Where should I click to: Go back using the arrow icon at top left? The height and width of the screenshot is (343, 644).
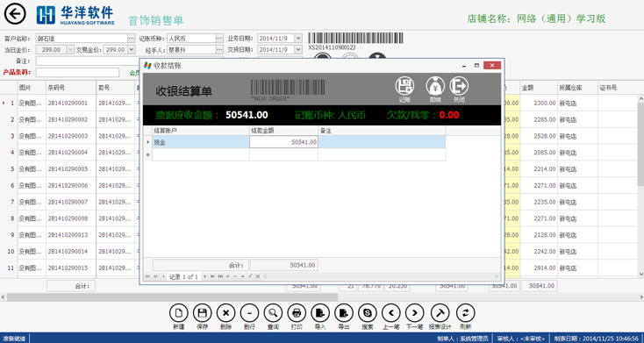15,14
